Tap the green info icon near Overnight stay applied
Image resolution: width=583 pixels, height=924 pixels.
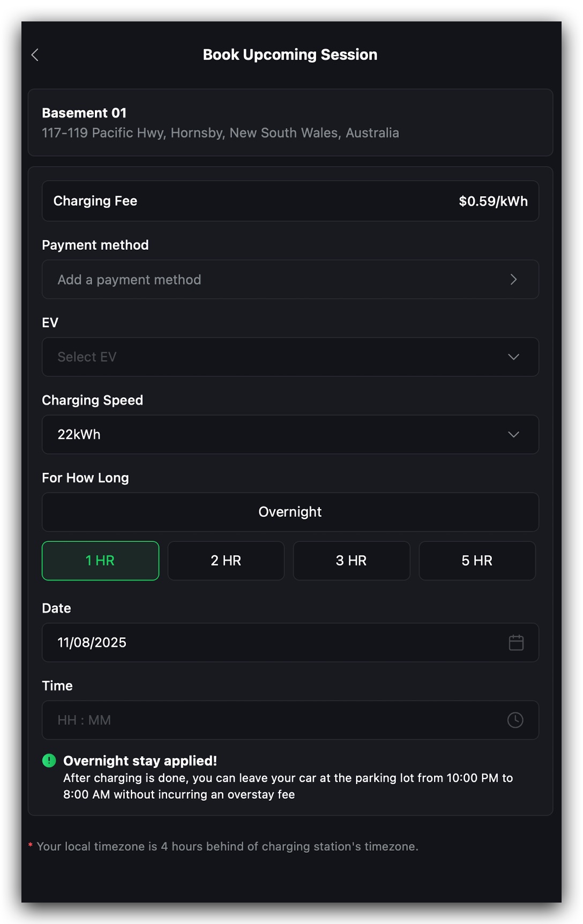pos(49,761)
